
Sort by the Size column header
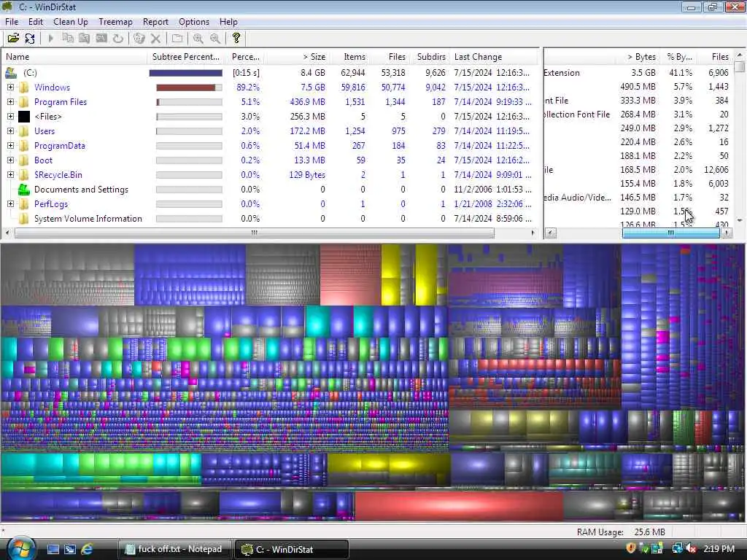click(x=298, y=57)
